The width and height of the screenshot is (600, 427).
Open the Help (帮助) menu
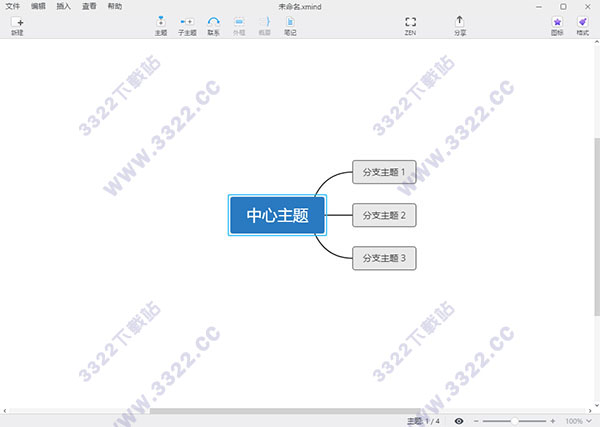tap(115, 6)
